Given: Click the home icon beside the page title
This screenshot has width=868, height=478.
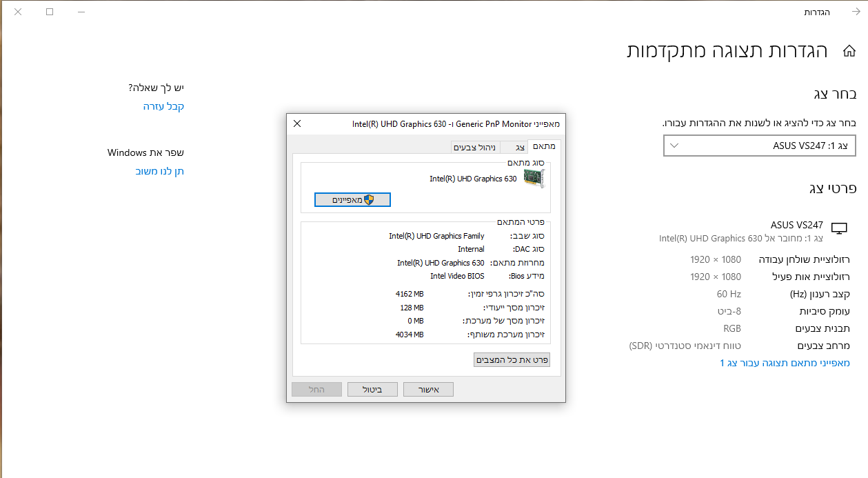Looking at the screenshot, I should (x=849, y=51).
